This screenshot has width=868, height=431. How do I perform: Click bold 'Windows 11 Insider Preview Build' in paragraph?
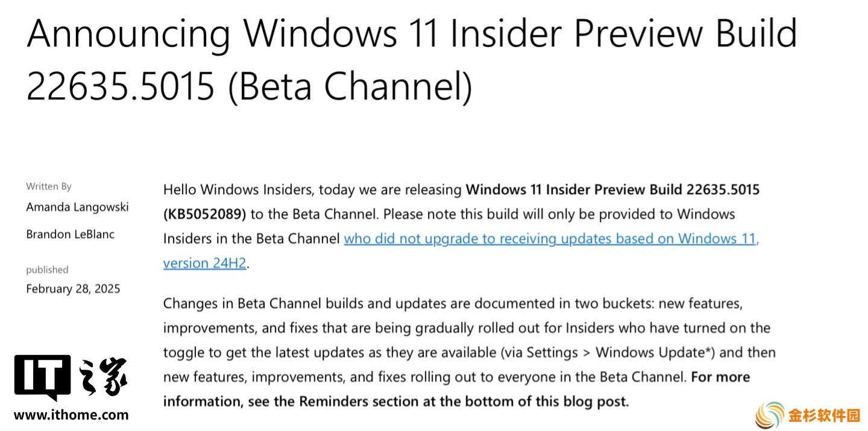[574, 189]
